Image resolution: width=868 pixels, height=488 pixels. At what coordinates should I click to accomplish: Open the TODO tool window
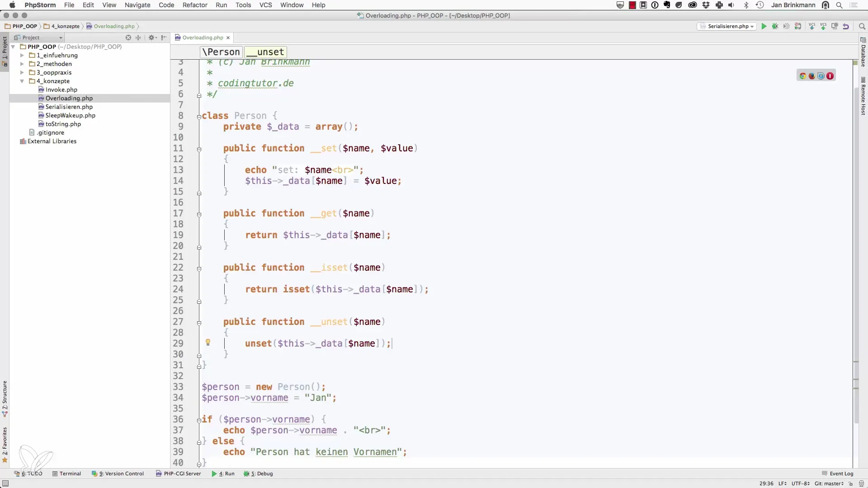coord(28,474)
